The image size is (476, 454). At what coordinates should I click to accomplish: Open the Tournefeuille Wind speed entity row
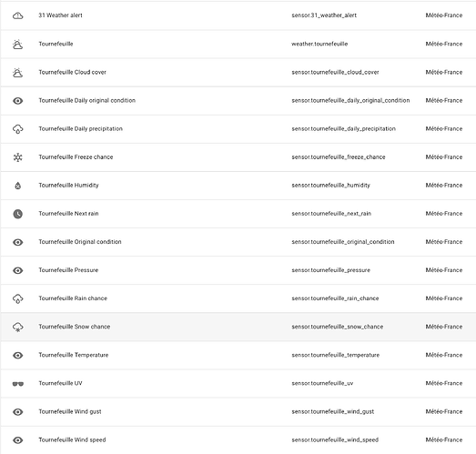pyautogui.click(x=238, y=440)
